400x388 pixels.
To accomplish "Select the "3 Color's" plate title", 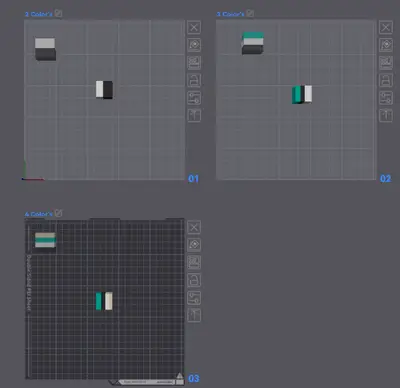I will point(230,14).
